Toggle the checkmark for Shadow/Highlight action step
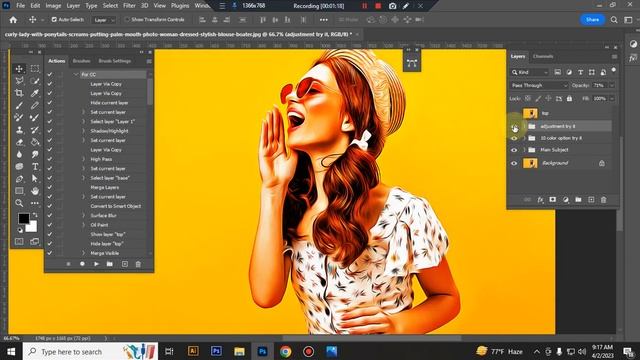Image resolution: width=640 pixels, height=360 pixels. 50,131
